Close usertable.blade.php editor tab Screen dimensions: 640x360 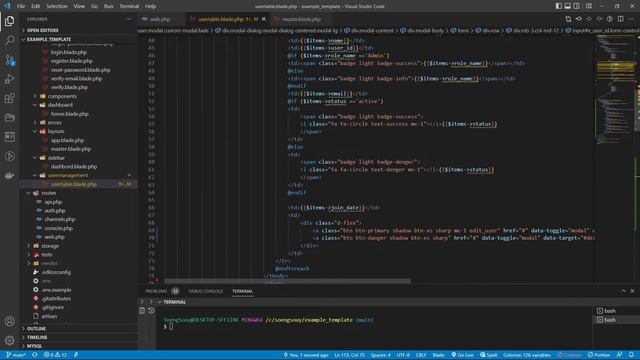264,19
